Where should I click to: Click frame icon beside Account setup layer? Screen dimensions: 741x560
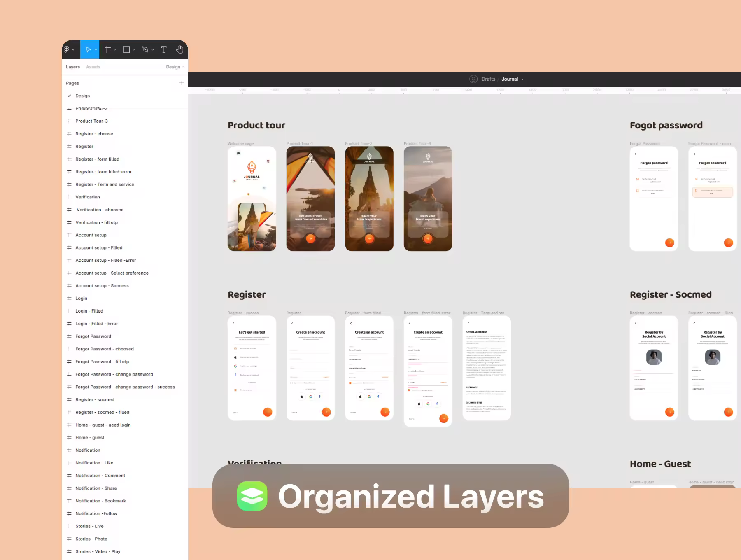69,235
